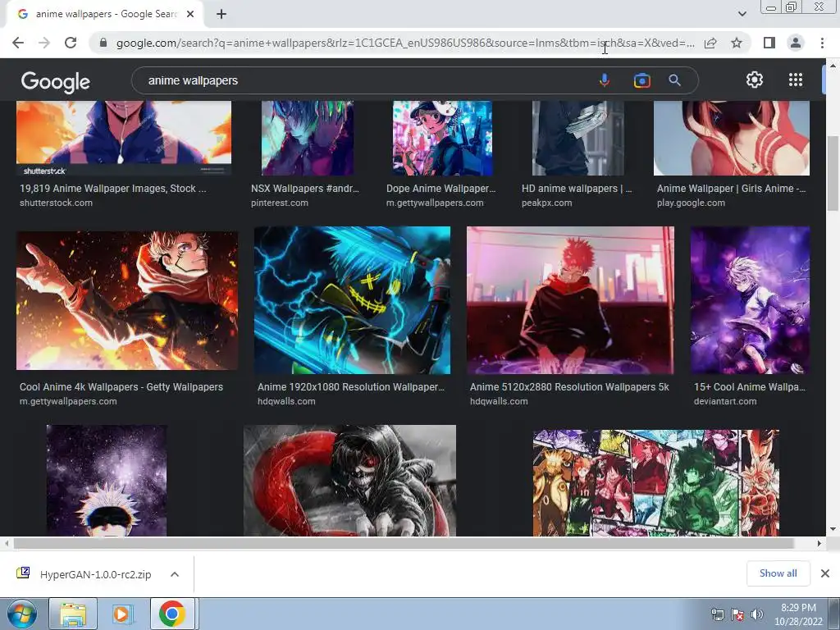Open 'NSX Wallpapers #andr...' title link
This screenshot has height=630, width=840.
[x=305, y=189]
